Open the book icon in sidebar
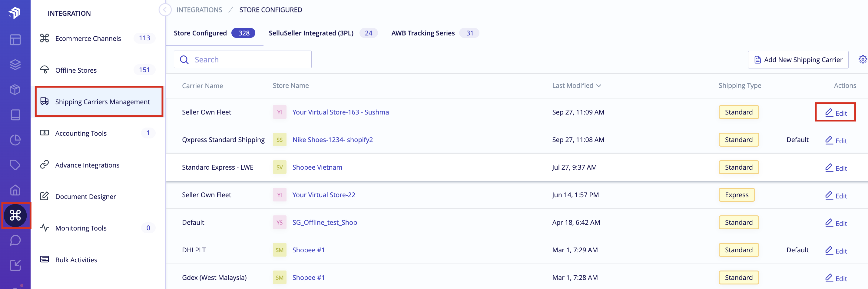 click(15, 115)
